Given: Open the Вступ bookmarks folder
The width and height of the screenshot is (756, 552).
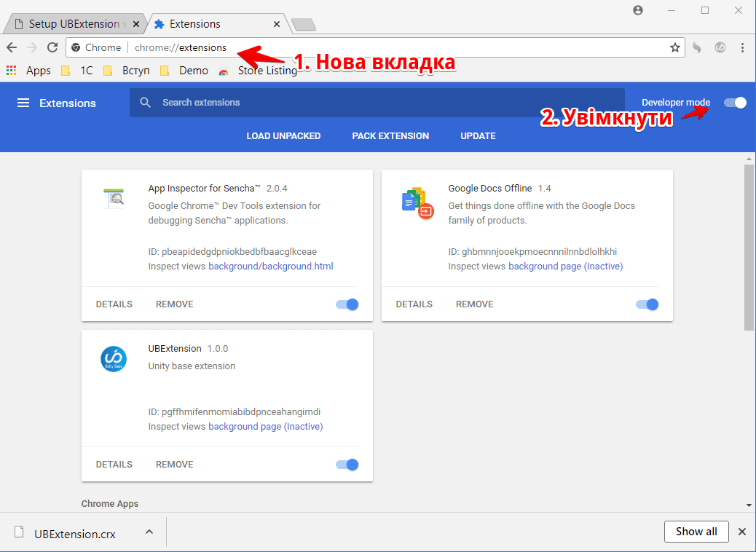Looking at the screenshot, I should click(x=127, y=71).
